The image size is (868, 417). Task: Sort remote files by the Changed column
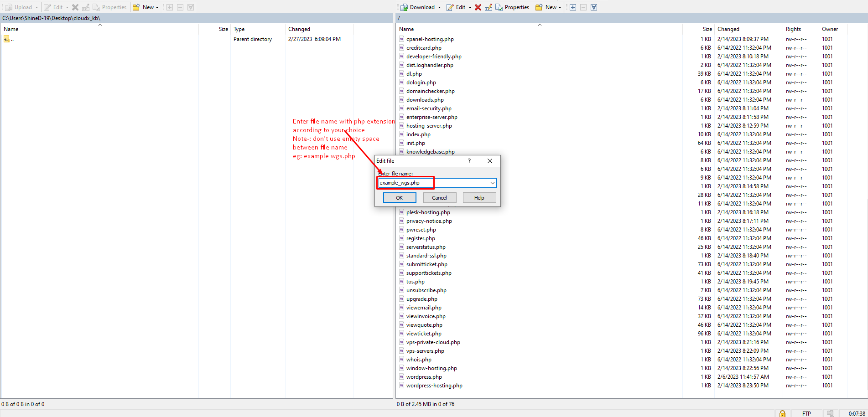728,29
